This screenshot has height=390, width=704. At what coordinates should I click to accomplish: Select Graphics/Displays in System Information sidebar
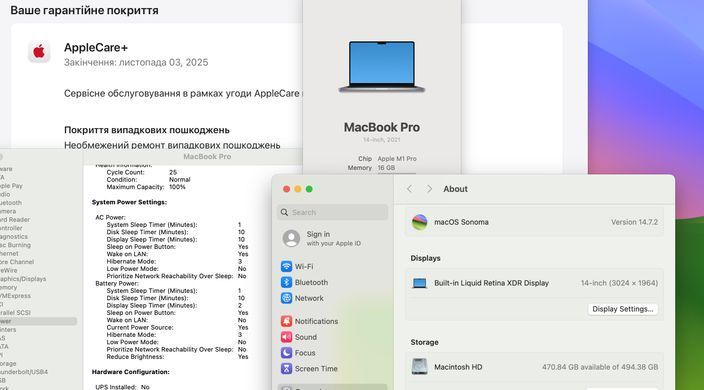22,279
